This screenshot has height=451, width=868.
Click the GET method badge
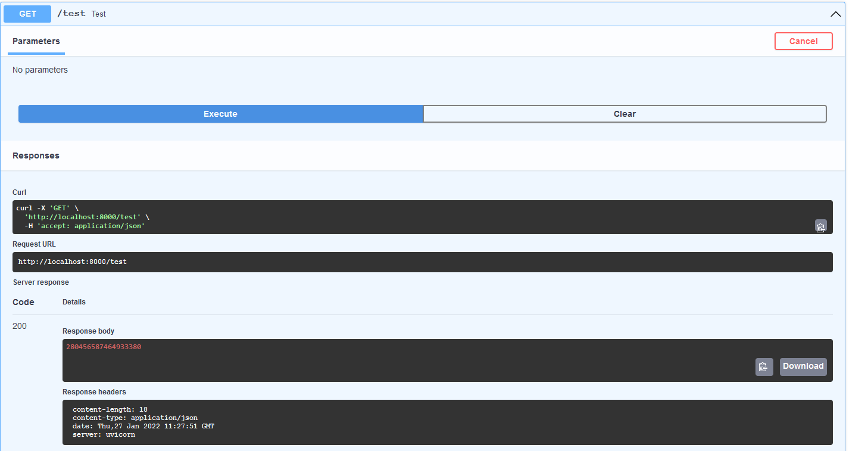pyautogui.click(x=27, y=13)
